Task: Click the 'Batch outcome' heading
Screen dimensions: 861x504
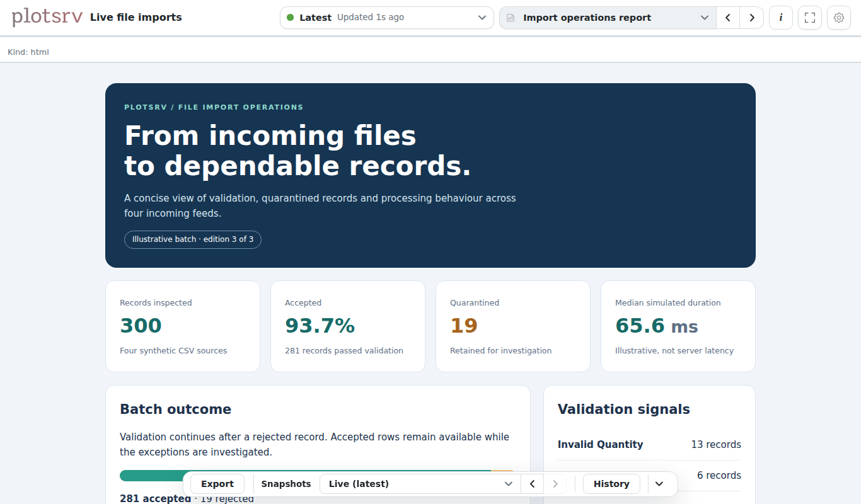Action: point(175,409)
